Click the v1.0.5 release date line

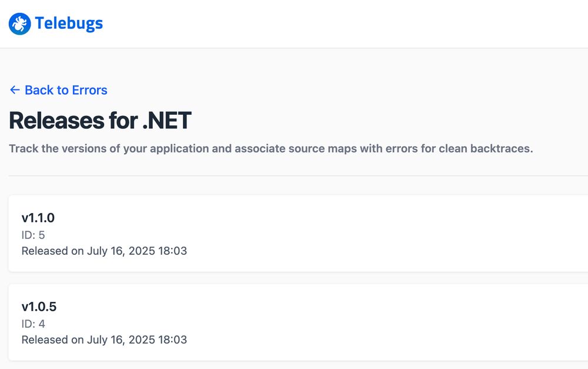104,340
